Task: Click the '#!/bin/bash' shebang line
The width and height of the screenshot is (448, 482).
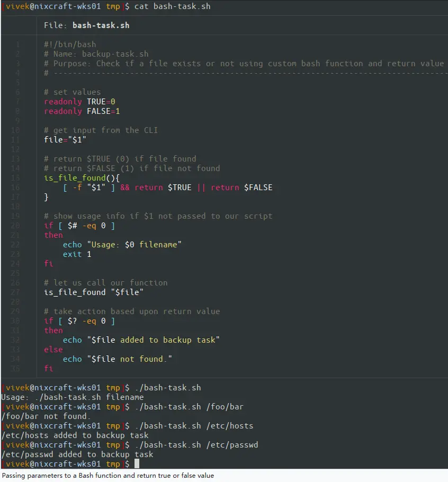Action: (x=70, y=44)
